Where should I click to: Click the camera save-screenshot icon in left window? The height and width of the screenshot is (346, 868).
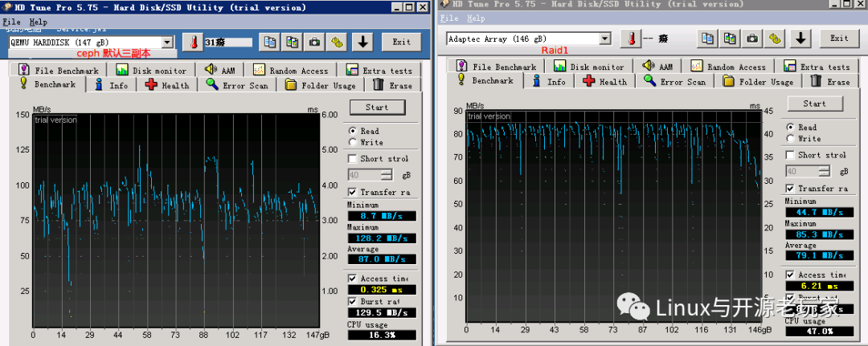click(314, 42)
